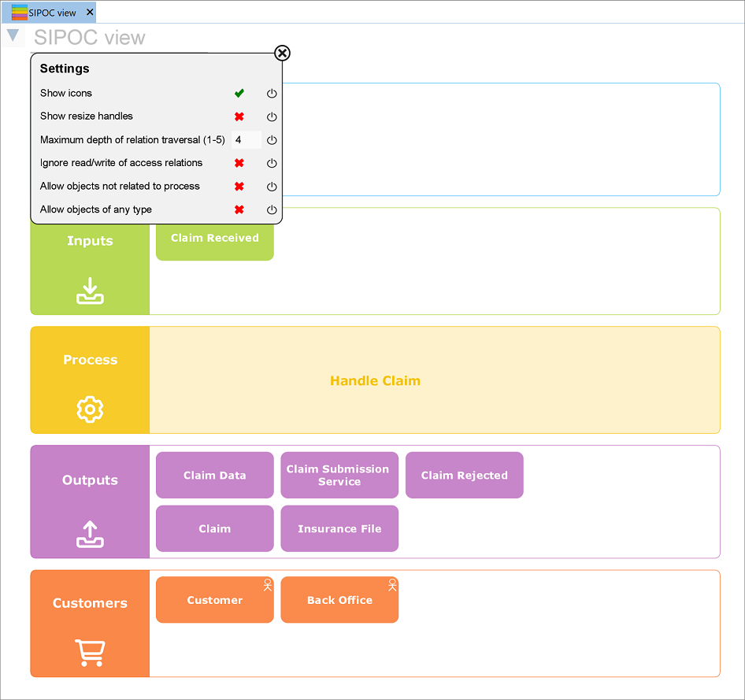Click actor icon on Back Office box
Viewport: 745px width, 700px height.
pyautogui.click(x=391, y=585)
